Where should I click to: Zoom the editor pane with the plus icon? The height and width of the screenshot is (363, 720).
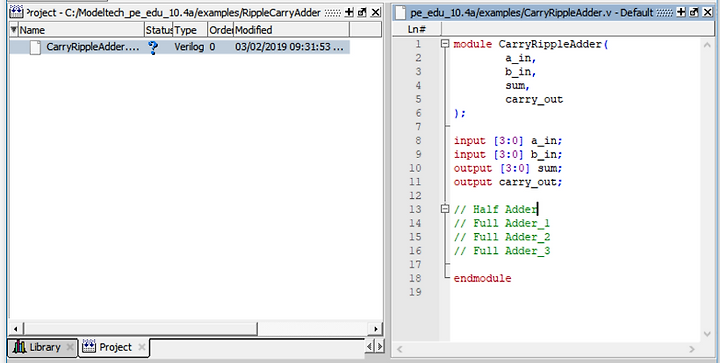pos(681,12)
